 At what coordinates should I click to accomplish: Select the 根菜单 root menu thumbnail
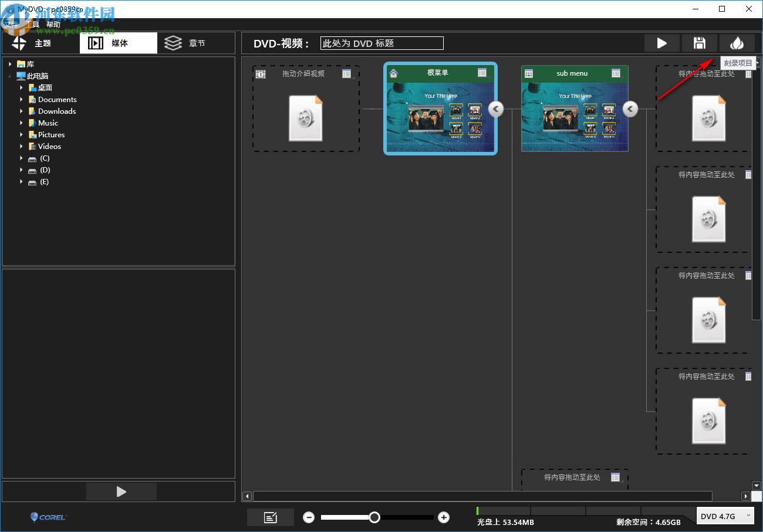(x=440, y=117)
